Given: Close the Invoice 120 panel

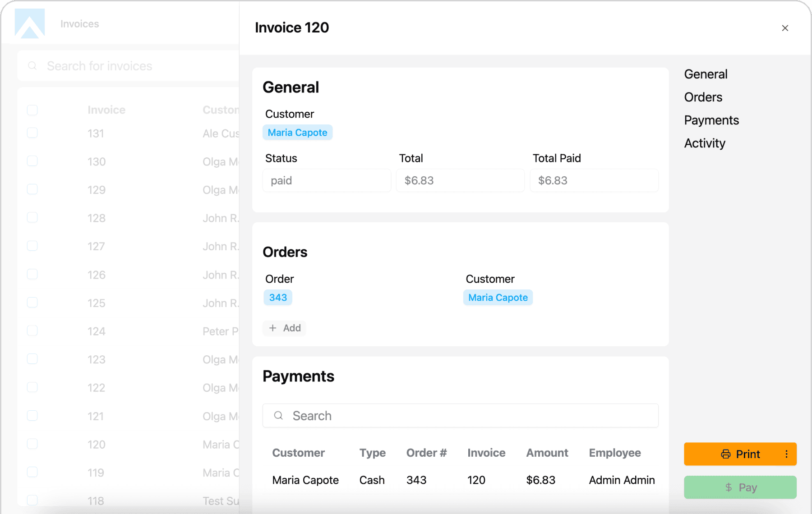Looking at the screenshot, I should pyautogui.click(x=785, y=28).
